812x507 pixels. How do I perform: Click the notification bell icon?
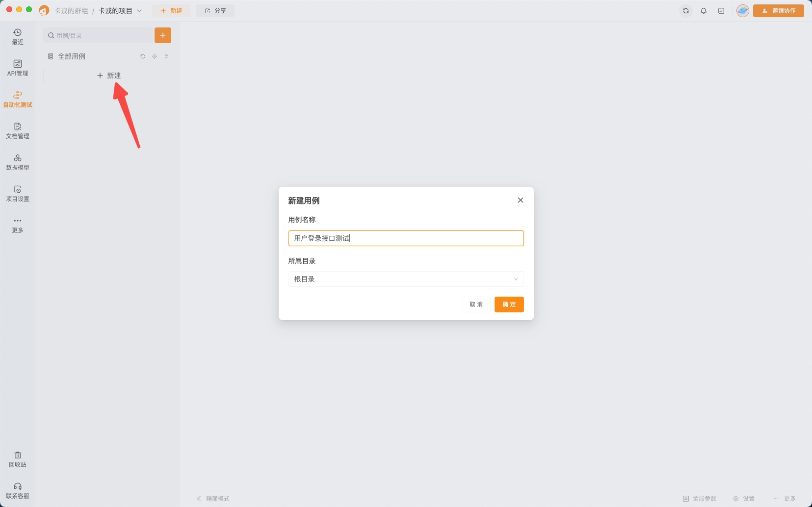click(704, 11)
